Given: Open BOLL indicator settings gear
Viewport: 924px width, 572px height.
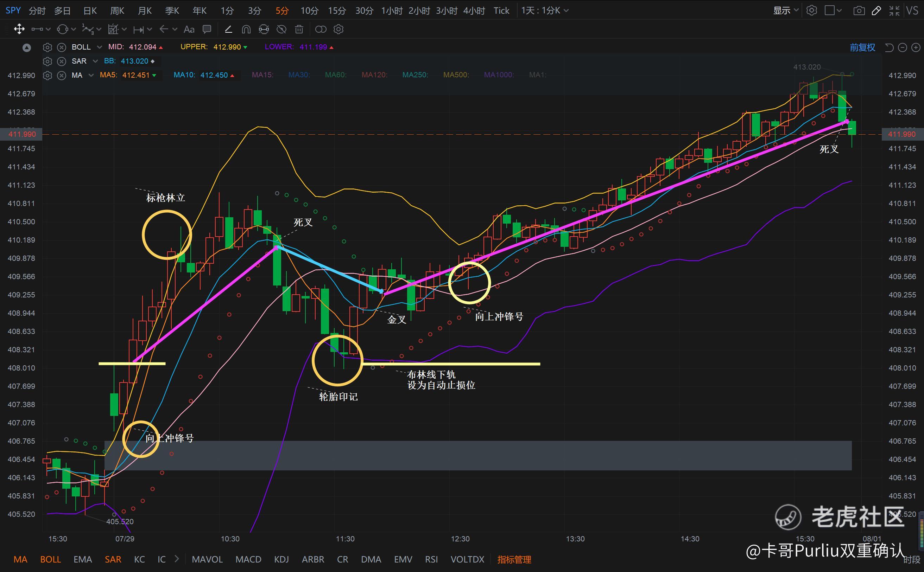Looking at the screenshot, I should tap(47, 47).
